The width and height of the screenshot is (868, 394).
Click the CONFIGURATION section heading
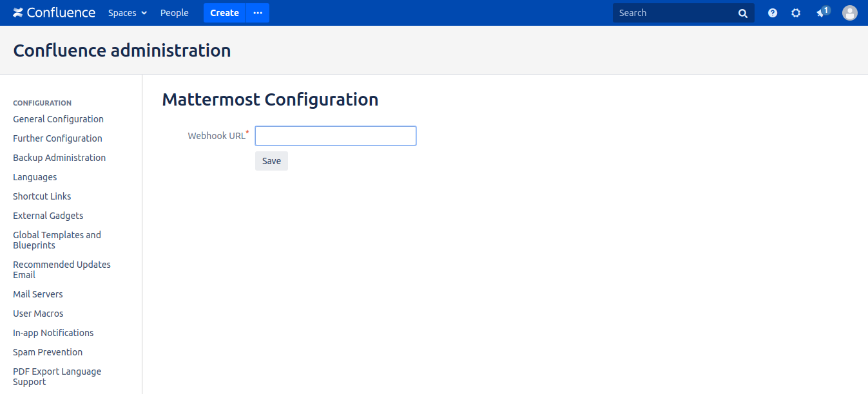(x=42, y=103)
